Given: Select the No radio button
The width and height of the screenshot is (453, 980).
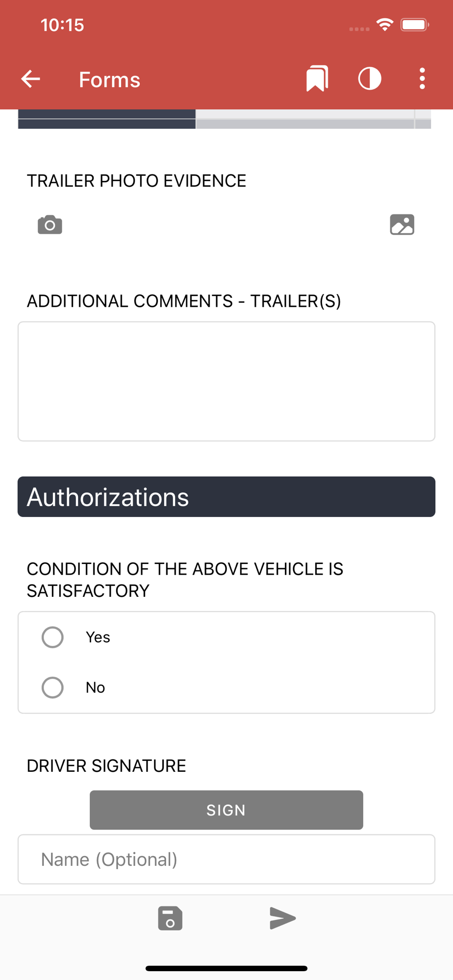Looking at the screenshot, I should tap(52, 687).
